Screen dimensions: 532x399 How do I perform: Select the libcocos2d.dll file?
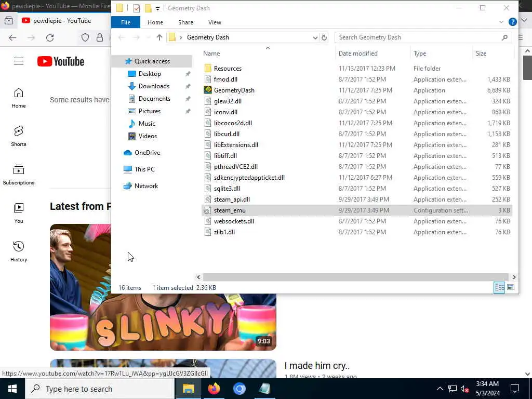click(233, 123)
